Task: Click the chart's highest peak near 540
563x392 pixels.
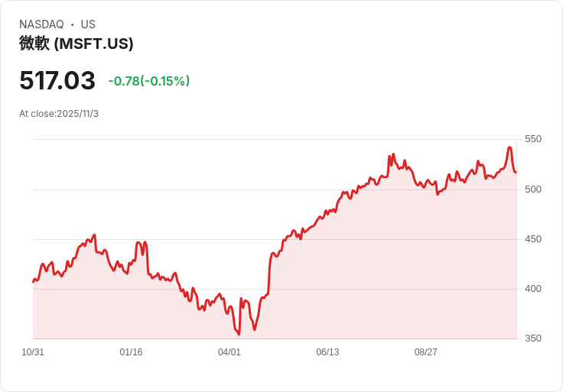Action: click(509, 147)
